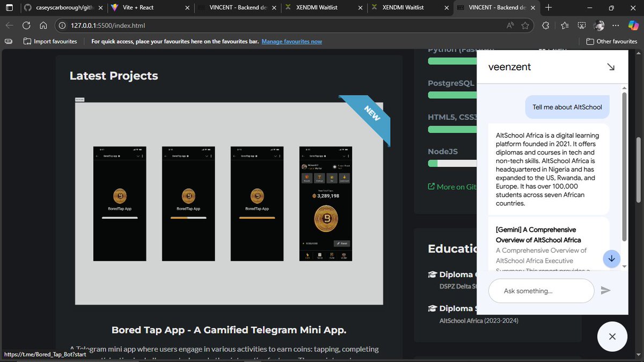This screenshot has width=644, height=362.
Task: Jump to latest chat message arrow
Action: point(611,258)
